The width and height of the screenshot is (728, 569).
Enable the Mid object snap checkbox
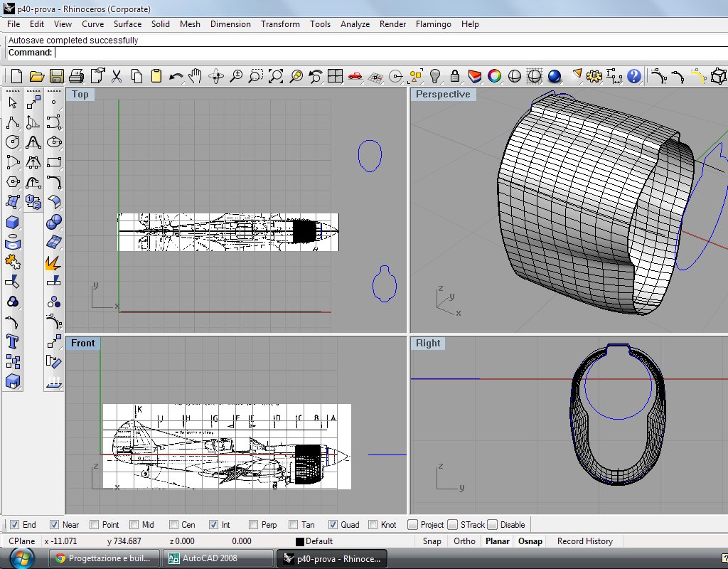[133, 525]
